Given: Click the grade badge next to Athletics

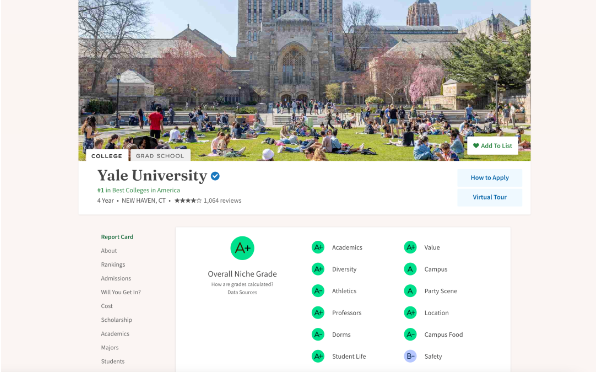Looking at the screenshot, I should pyautogui.click(x=318, y=291).
